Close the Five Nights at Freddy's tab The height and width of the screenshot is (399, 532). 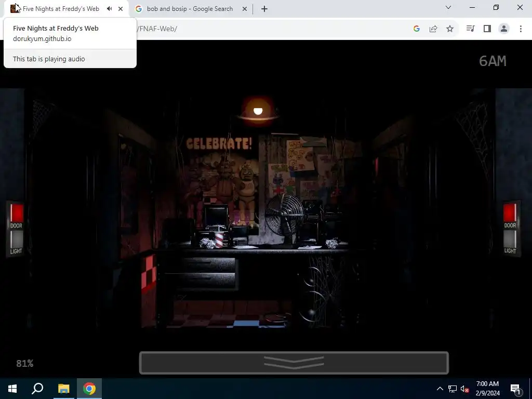click(x=121, y=9)
